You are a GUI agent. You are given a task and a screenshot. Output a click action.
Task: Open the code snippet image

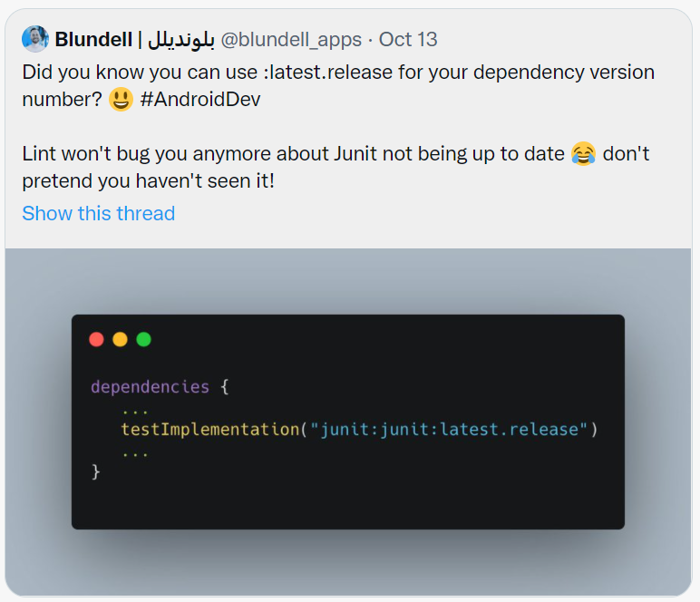[x=348, y=422]
